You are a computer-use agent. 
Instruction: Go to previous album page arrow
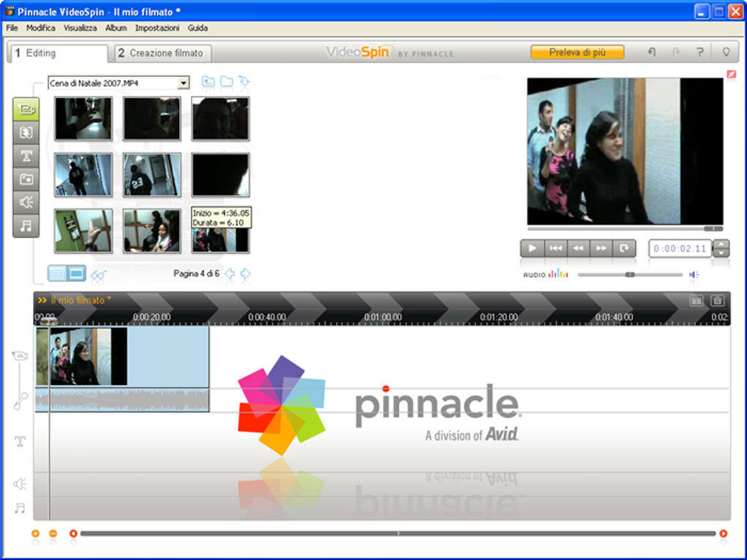point(230,274)
